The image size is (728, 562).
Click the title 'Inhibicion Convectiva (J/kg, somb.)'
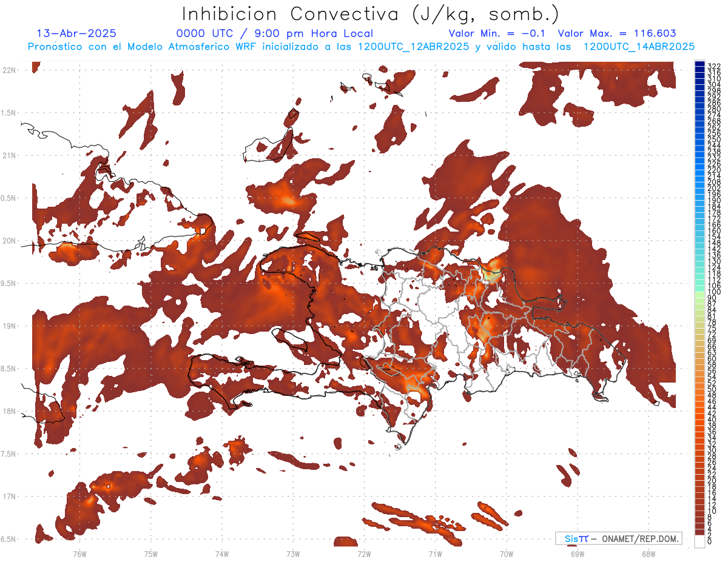coord(371,14)
